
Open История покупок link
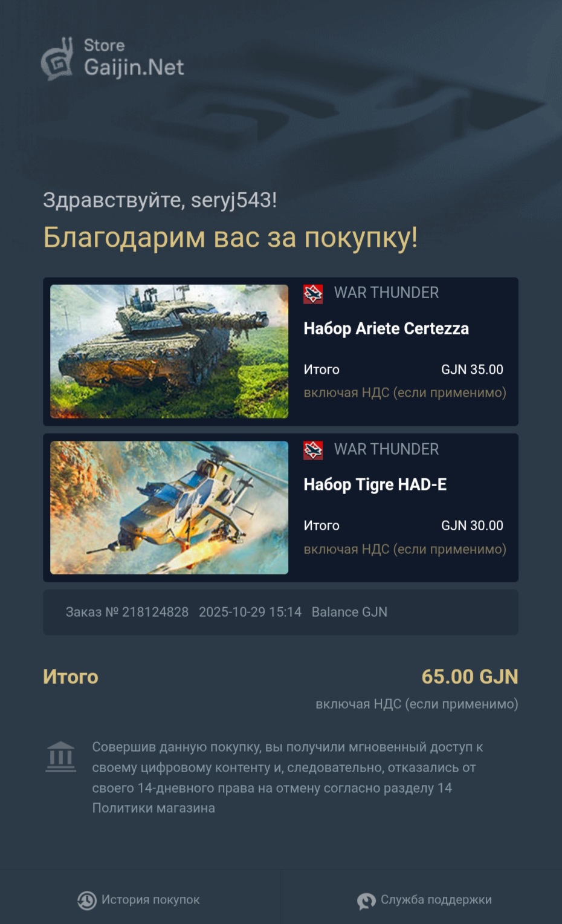[150, 900]
